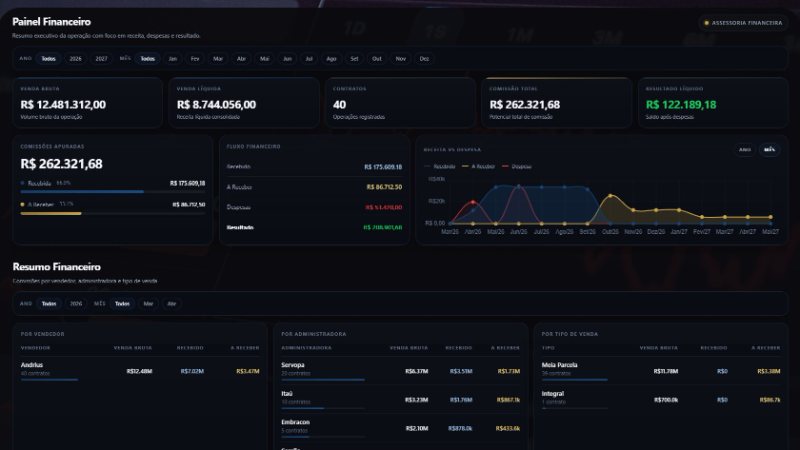The width and height of the screenshot is (800, 450).
Task: Click the yellow peak point at Out/26
Action: 610,195
